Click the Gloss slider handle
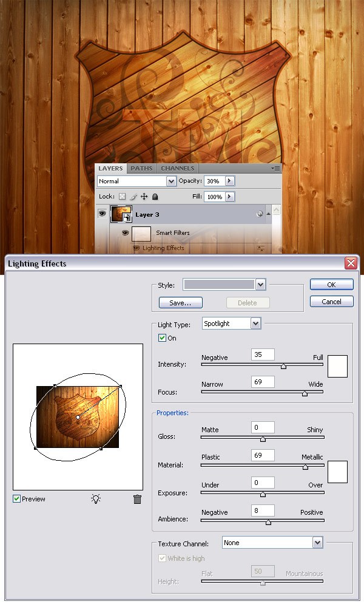Viewport: 364px width, 607px height. (263, 439)
